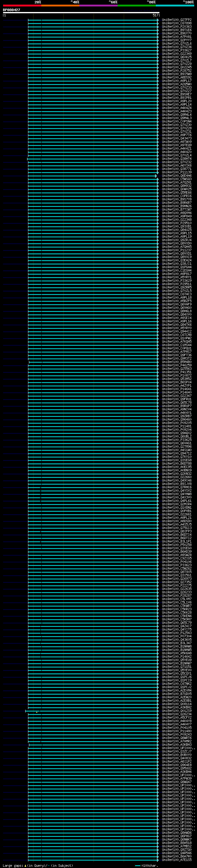Click the query end position 517

pos(155,15)
